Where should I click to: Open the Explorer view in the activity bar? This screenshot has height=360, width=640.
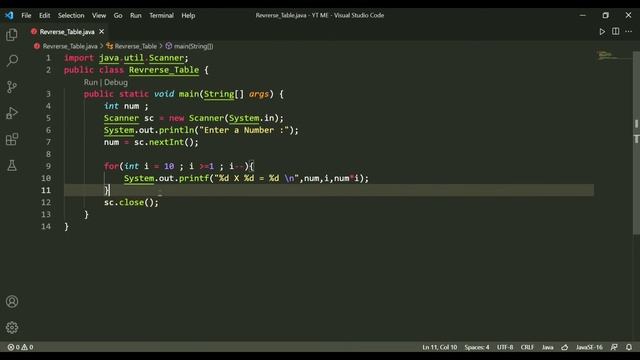(12, 35)
